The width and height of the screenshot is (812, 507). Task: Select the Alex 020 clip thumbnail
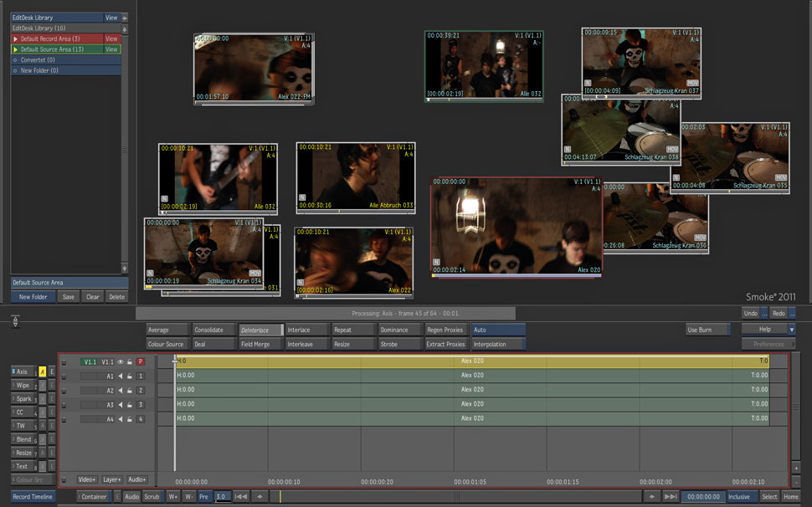(516, 226)
